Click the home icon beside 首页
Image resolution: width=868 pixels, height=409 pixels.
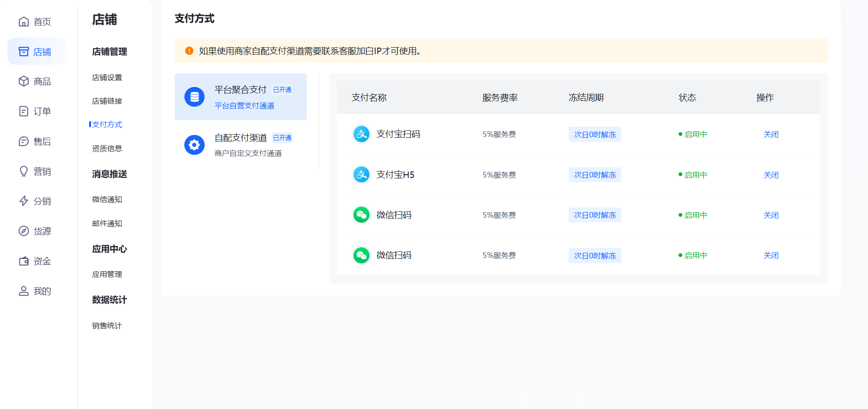click(x=24, y=22)
